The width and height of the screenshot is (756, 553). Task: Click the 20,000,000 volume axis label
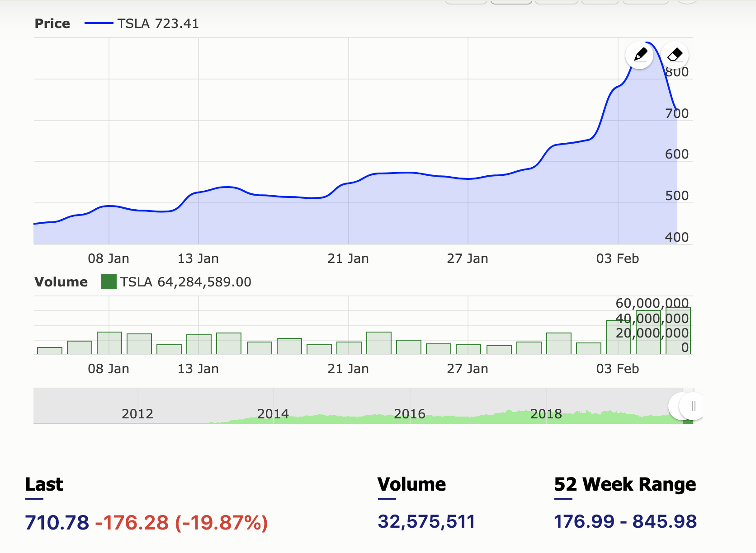(652, 333)
